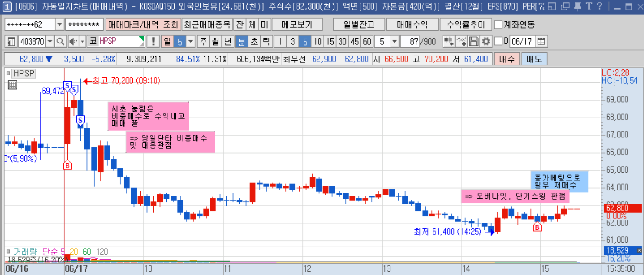The image size is (644, 275).
Task: Click the grid table icon under HPSP label
Action: pos(13,85)
